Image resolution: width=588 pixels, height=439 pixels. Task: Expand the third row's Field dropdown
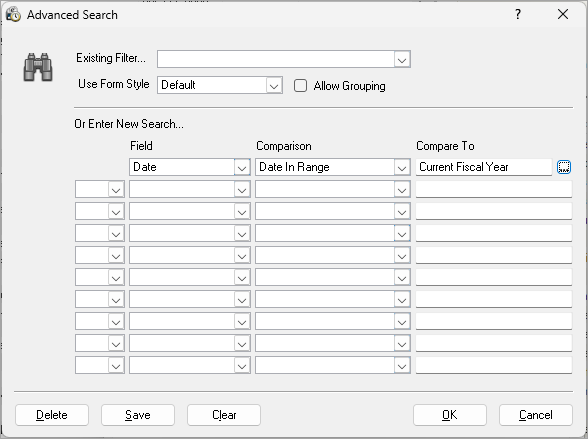pyautogui.click(x=242, y=212)
